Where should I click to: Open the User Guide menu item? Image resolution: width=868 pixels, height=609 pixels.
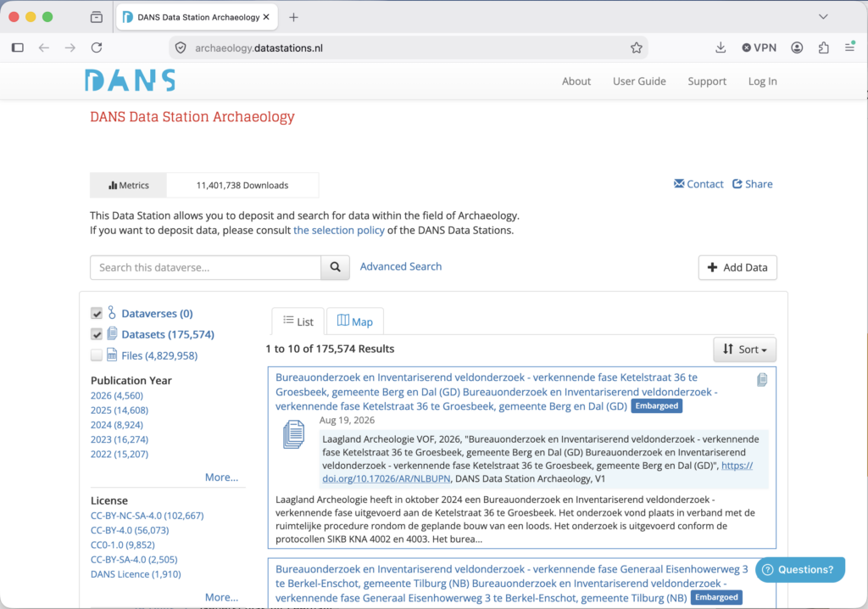click(x=639, y=81)
